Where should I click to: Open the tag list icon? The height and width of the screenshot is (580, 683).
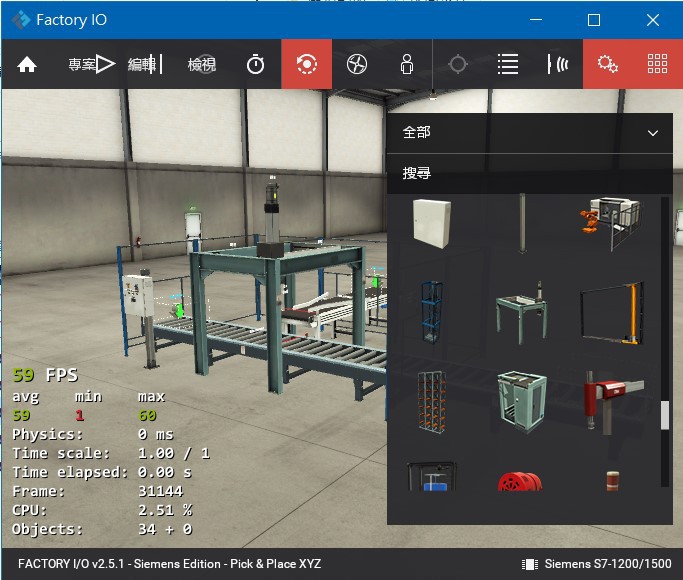coord(508,64)
